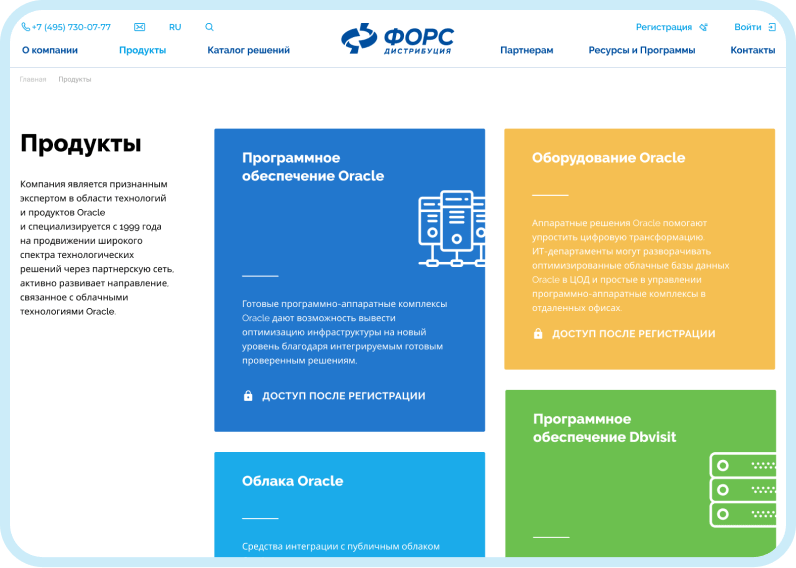796x568 pixels.
Task: Click the registration icon next to Регистрация
Action: pos(703,27)
